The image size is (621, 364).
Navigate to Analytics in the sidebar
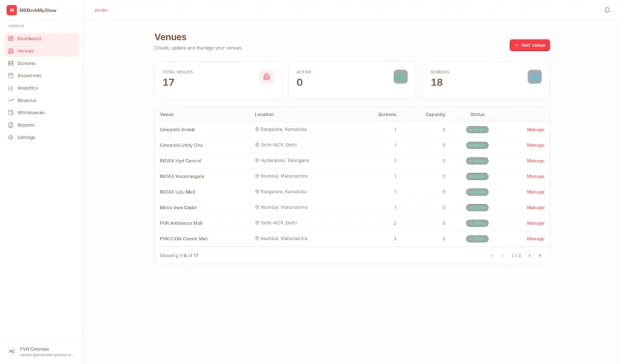coord(42,88)
